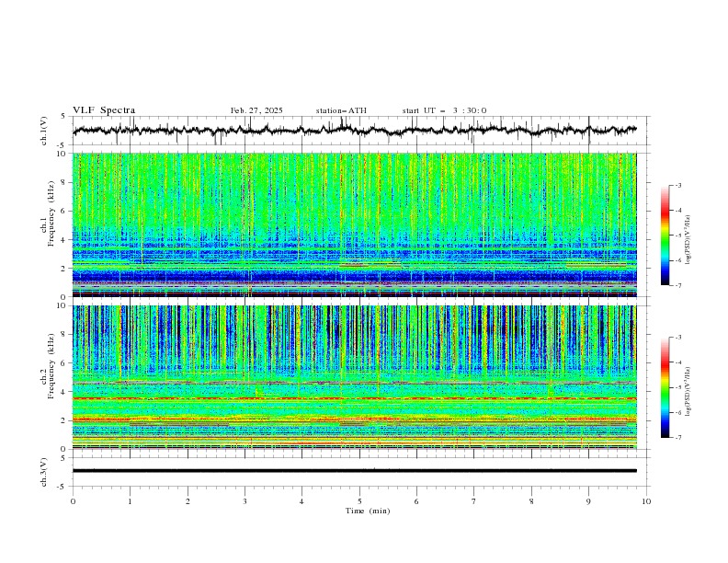This screenshot has height=563, width=728.
Task: Click the flat black ch.3 voltage trace
Action: (x=354, y=471)
